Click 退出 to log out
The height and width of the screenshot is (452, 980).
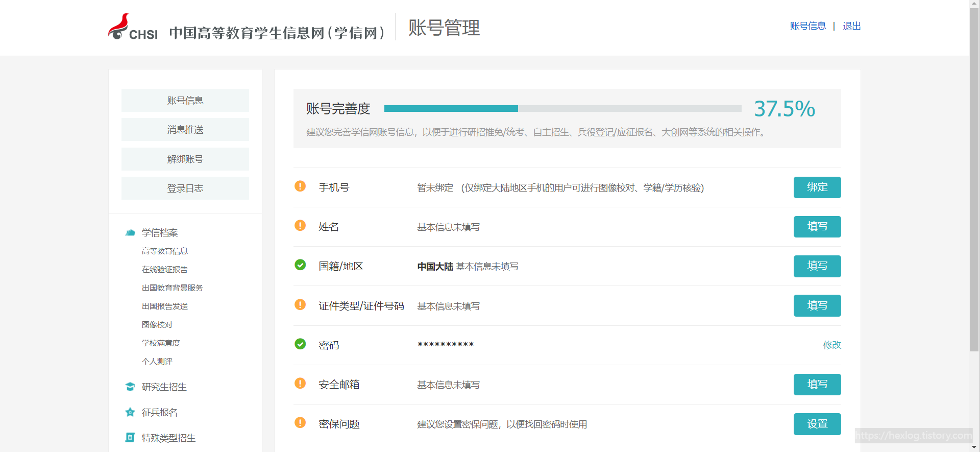click(x=852, y=26)
